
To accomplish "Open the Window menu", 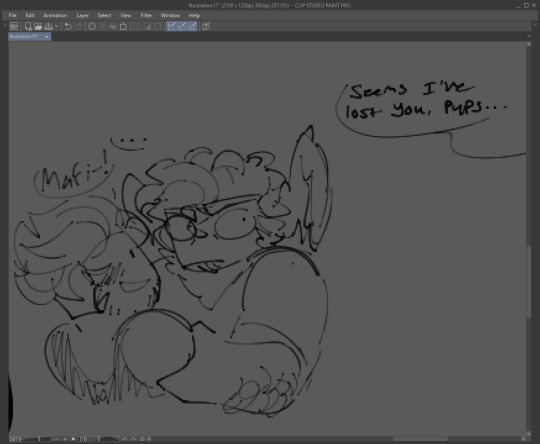I will tap(170, 15).
